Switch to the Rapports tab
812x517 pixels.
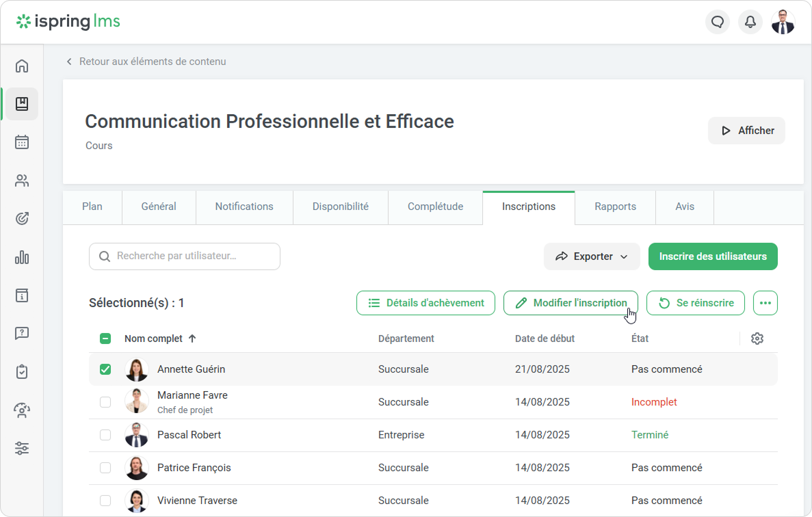point(615,207)
